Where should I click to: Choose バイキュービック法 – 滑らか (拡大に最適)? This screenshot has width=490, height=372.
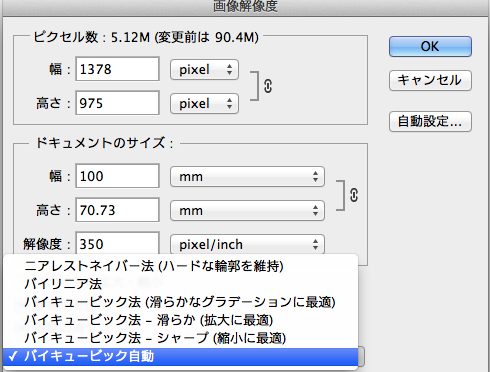pos(180,320)
